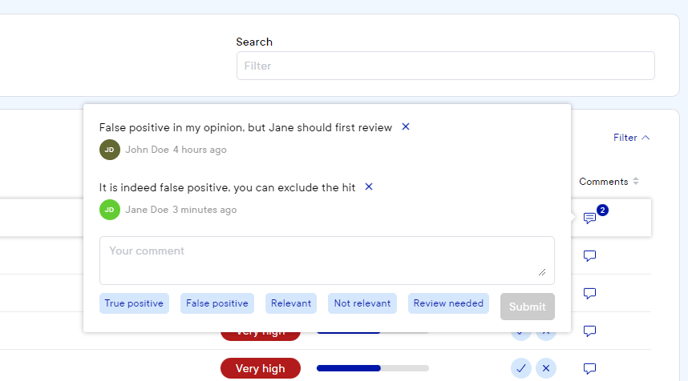Click bottom row's blue score progress bar
This screenshot has height=381, width=688.
(x=373, y=368)
